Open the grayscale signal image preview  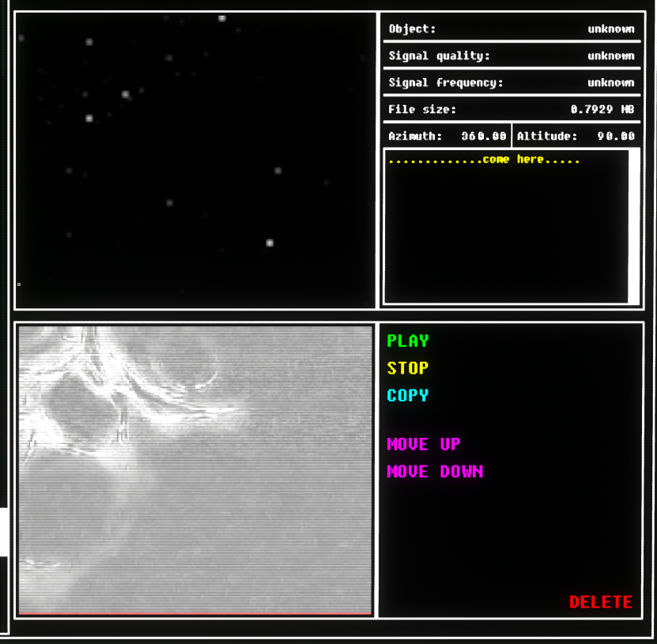point(194,468)
